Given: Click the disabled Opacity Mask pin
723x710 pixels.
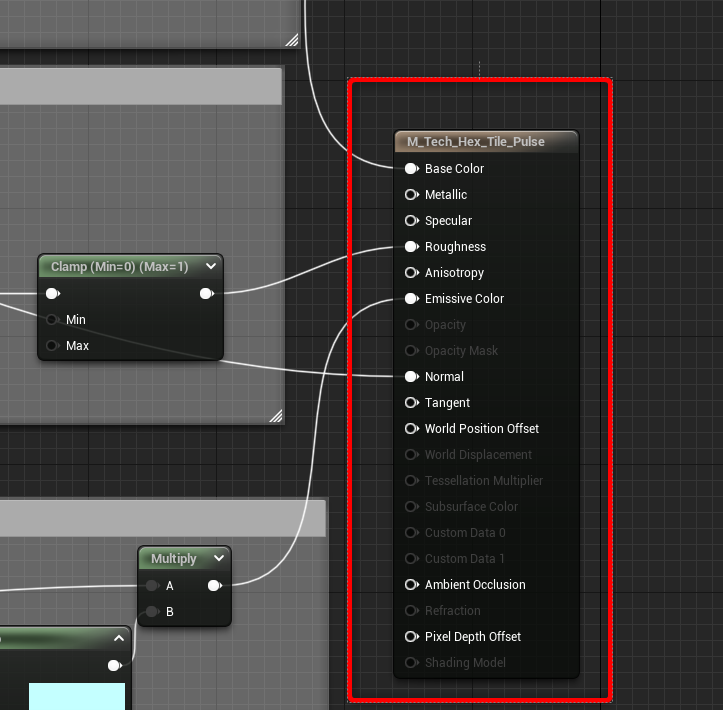Looking at the screenshot, I should pos(411,351).
